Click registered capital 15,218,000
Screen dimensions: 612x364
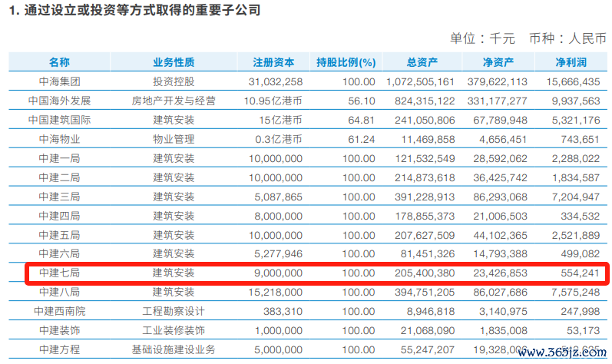[276, 292]
